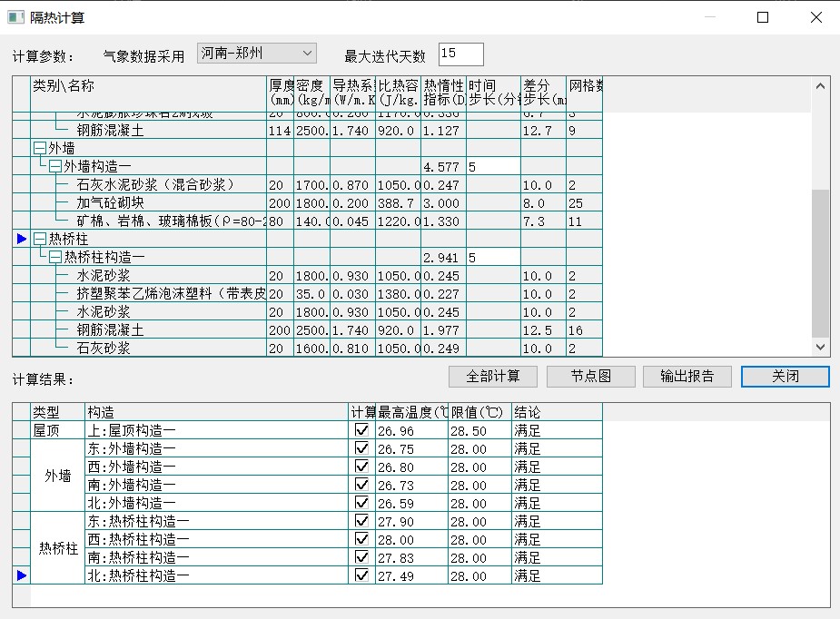Collapse the 热桥柱 category node
Screen dimensions: 840x619
click(39, 240)
